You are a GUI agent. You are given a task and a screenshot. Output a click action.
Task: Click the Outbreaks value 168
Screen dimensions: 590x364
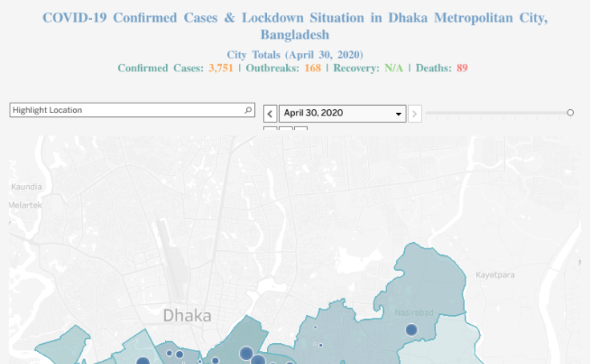tap(313, 68)
